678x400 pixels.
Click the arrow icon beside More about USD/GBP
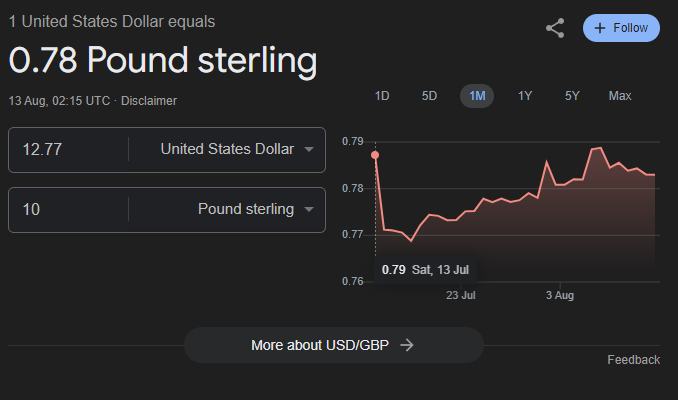(x=407, y=345)
